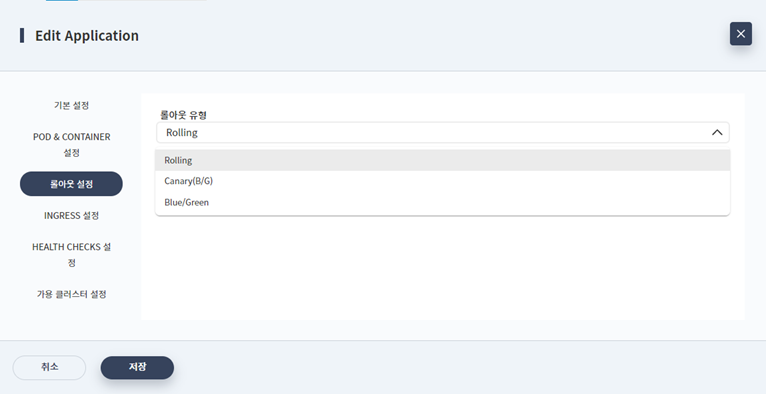Click empty white panel area below the option list
The width and height of the screenshot is (766, 394).
[x=443, y=269]
